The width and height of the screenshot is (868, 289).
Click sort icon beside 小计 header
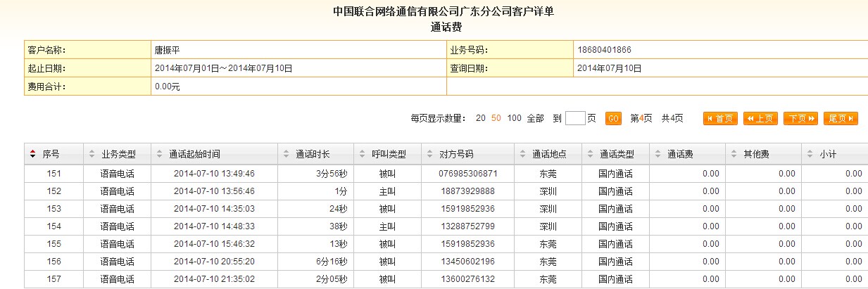click(809, 155)
